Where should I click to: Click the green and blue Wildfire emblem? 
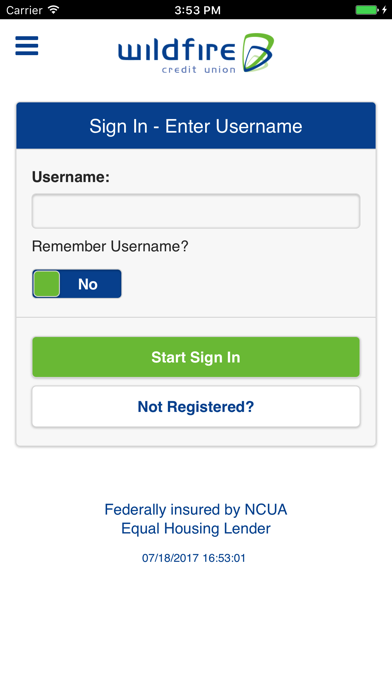258,53
